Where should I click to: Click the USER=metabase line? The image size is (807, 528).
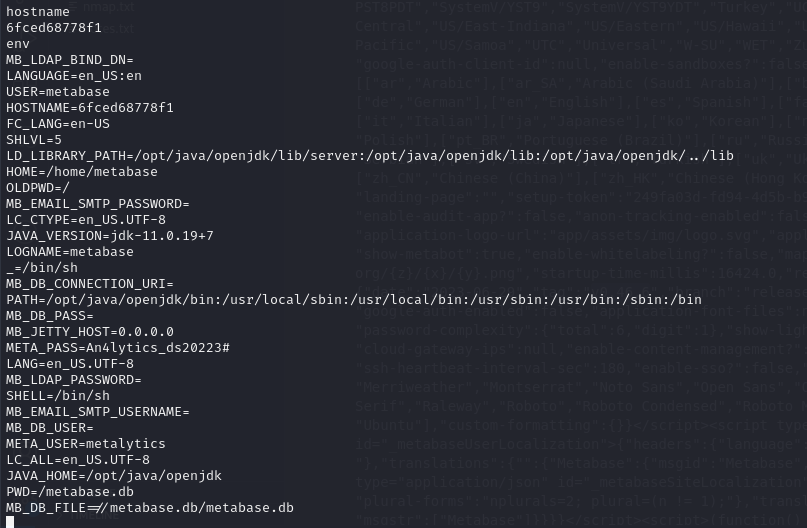[x=58, y=92]
